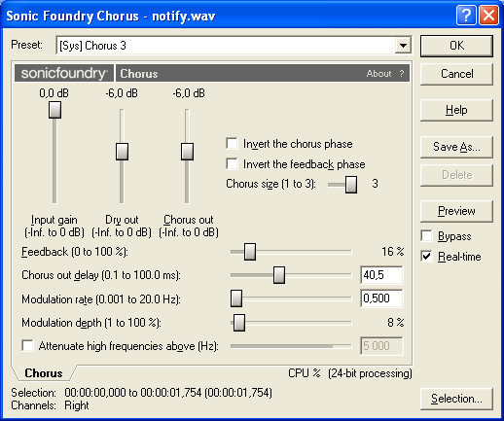
Task: Click the Modulation rate label
Action: tap(101, 299)
